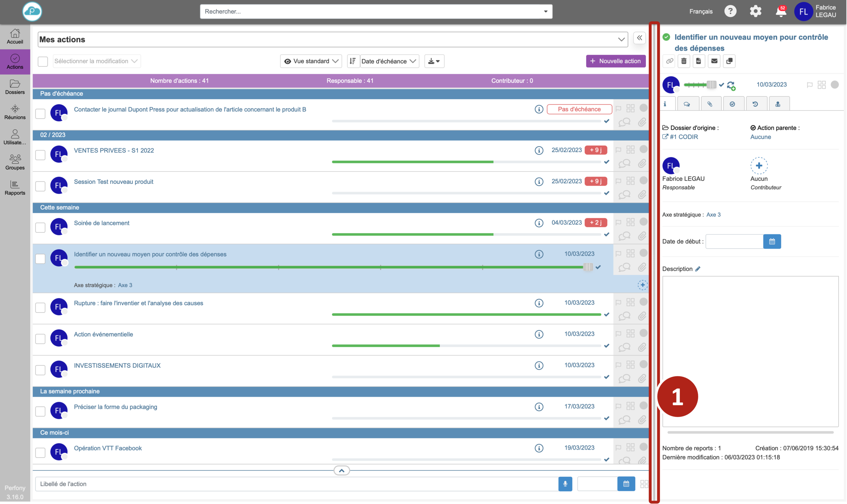This screenshot has width=847, height=504.
Task: Open the notifications bell
Action: [x=781, y=12]
